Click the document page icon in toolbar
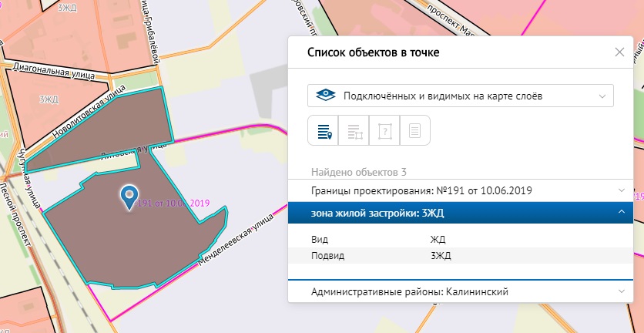 (414, 131)
